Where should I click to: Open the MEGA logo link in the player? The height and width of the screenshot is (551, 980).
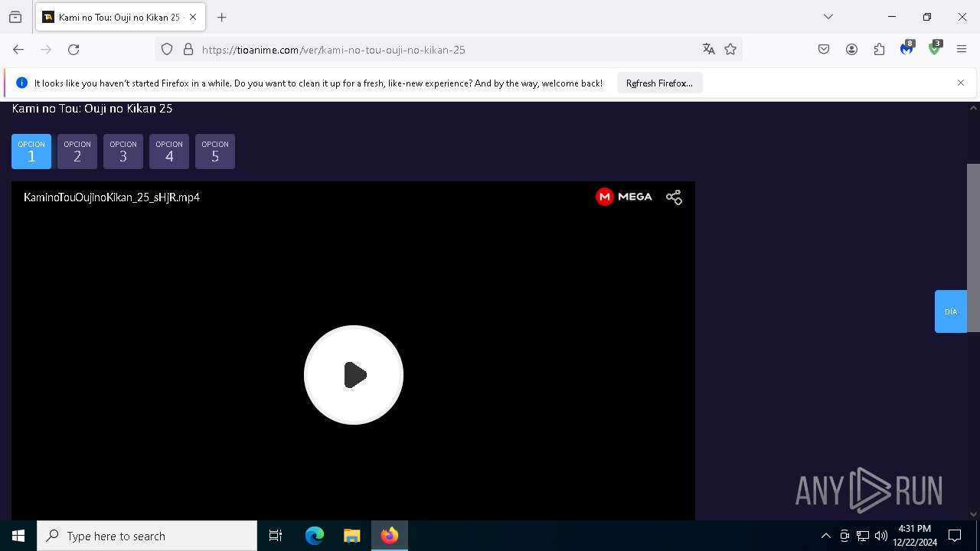623,197
